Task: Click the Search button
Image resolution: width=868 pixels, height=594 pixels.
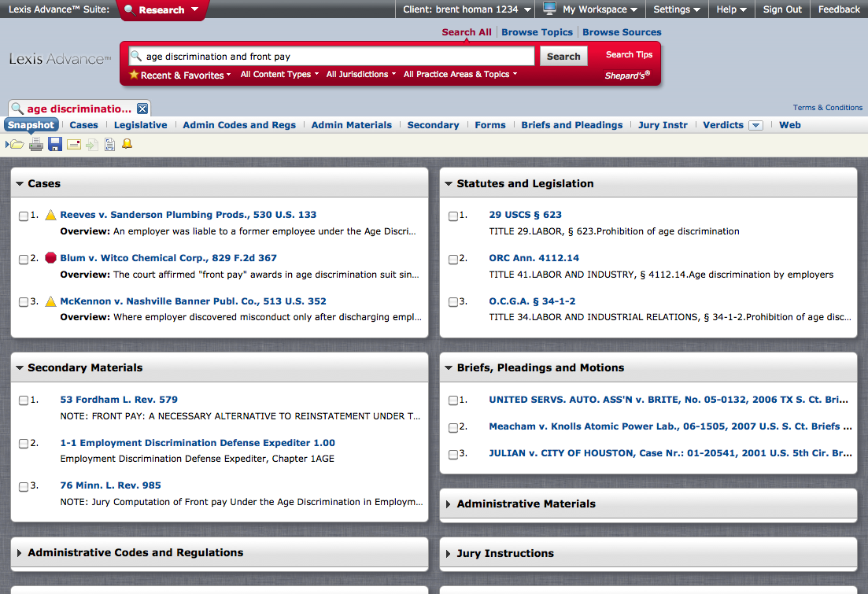Action: (x=563, y=56)
